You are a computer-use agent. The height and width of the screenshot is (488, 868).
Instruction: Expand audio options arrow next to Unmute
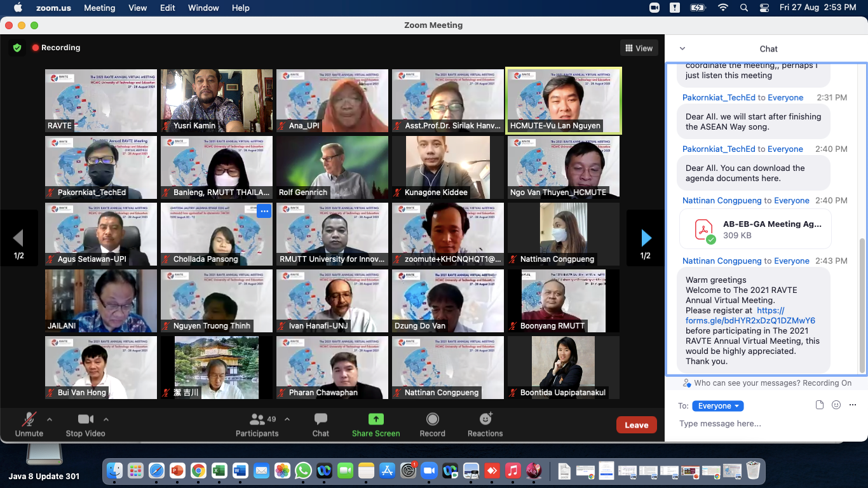50,419
